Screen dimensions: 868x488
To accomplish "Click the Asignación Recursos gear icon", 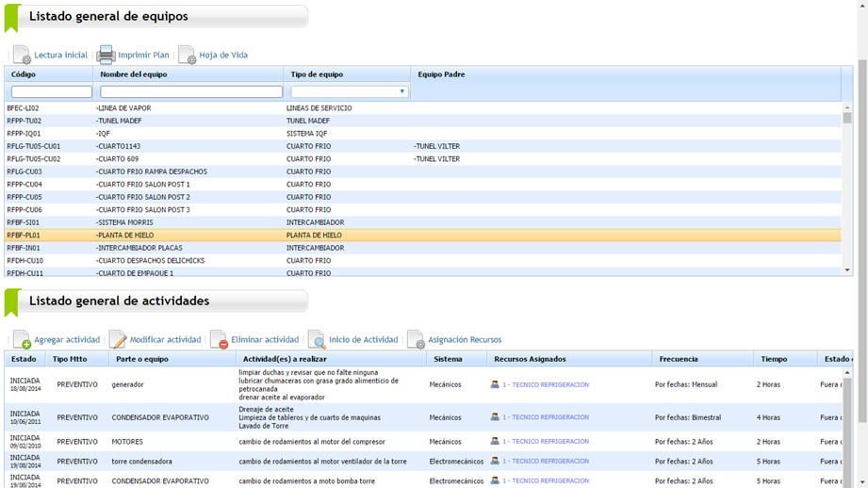I will (416, 339).
